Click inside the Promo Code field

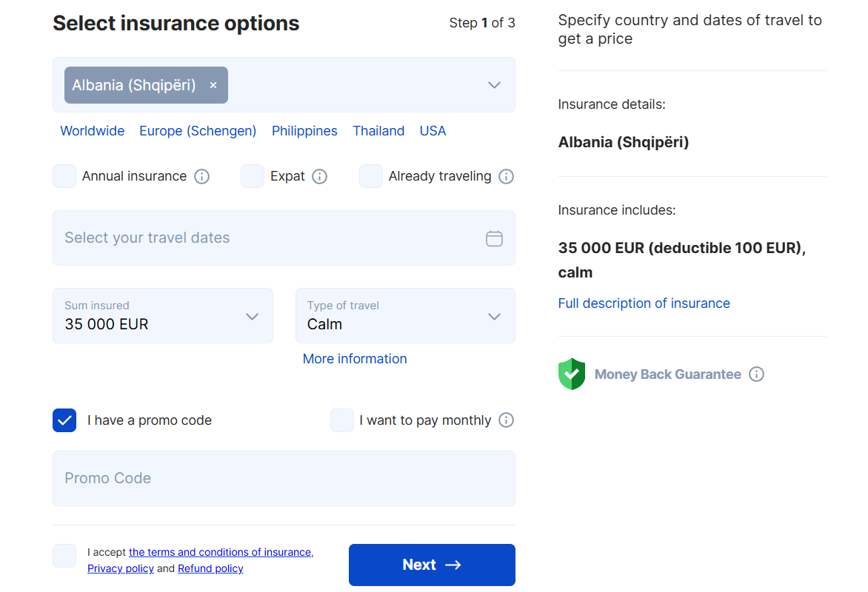[284, 478]
